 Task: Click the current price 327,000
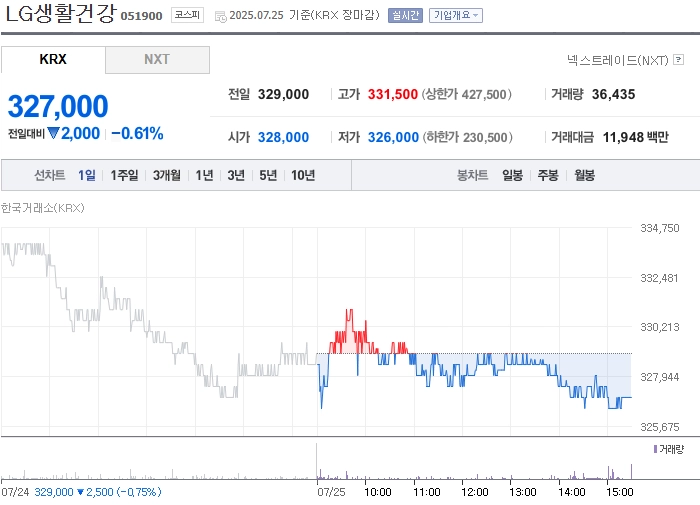[58, 106]
